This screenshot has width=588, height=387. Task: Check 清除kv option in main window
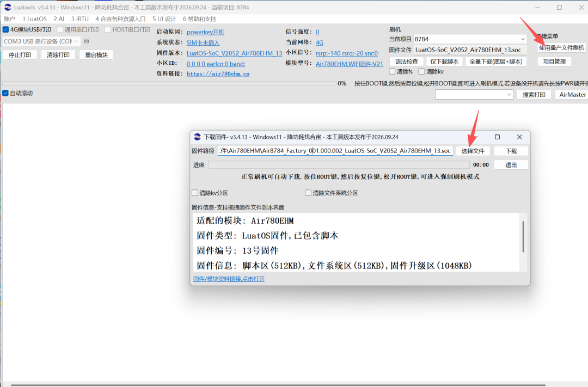(421, 71)
